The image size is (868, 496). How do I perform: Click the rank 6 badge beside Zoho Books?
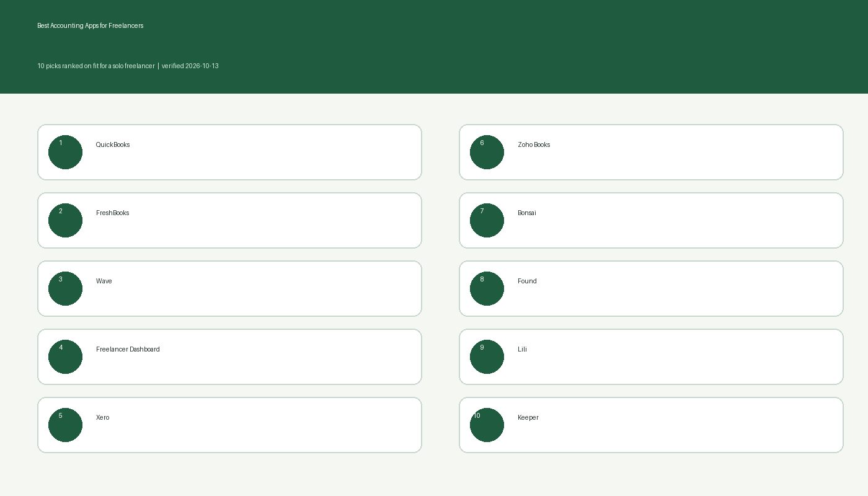click(x=487, y=152)
